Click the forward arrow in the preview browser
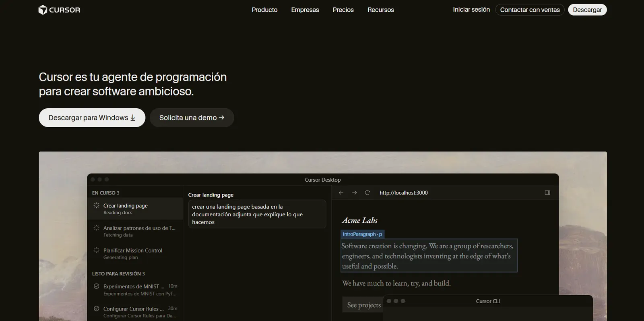644x321 pixels. pyautogui.click(x=354, y=193)
